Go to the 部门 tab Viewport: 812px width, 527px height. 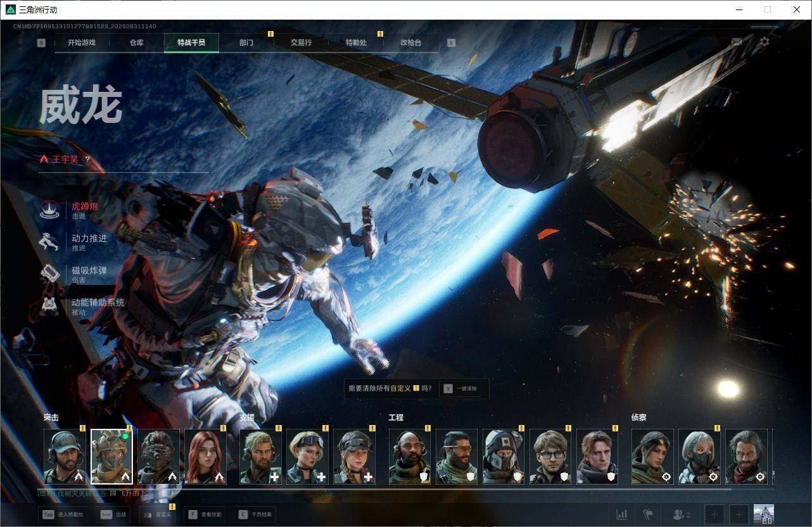pos(246,42)
